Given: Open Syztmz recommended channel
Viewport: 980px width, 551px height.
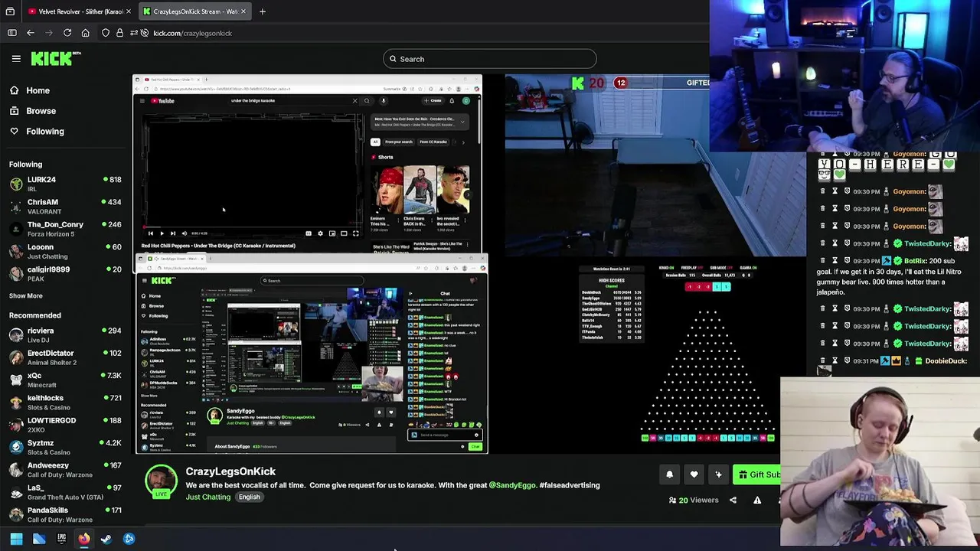Looking at the screenshot, I should [65, 447].
